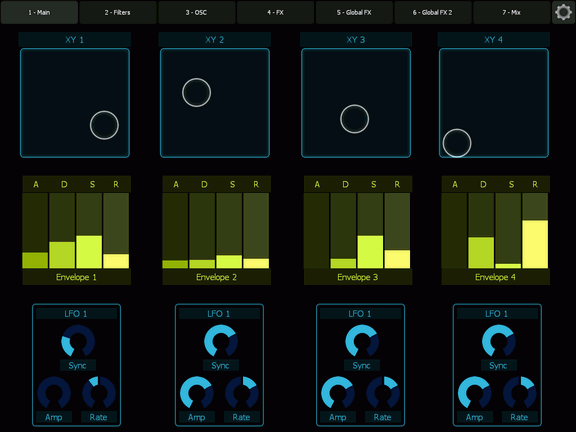
Task: Adjust Envelope 2 Sustain slider
Action: point(229,231)
